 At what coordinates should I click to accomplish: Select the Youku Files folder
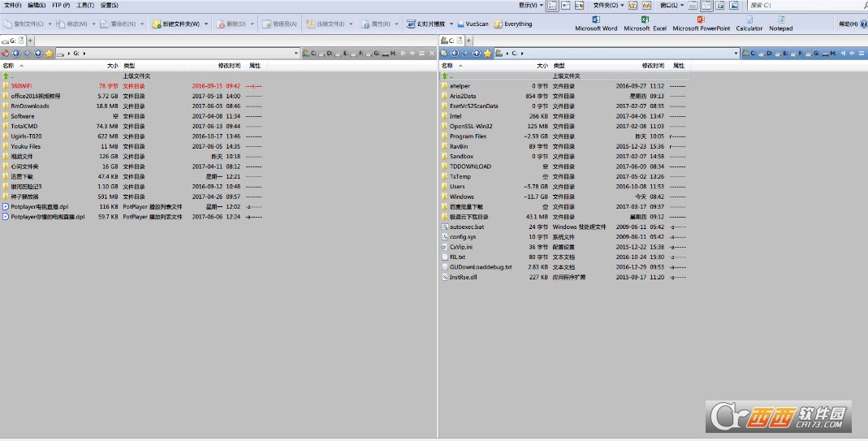(x=25, y=146)
